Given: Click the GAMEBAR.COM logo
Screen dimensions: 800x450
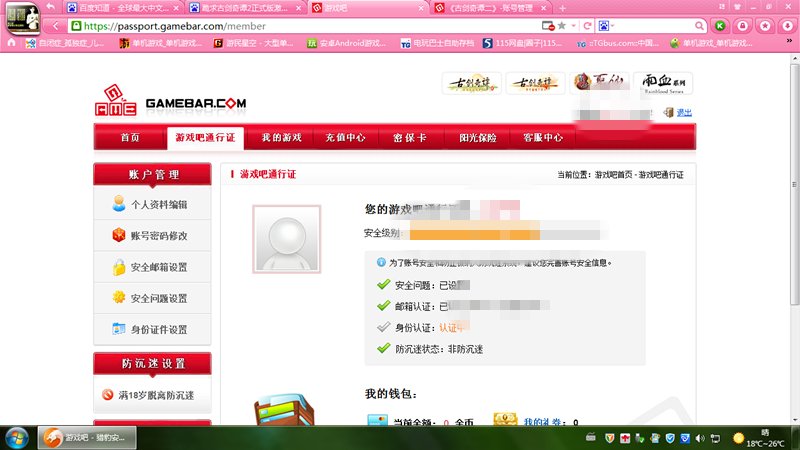Looking at the screenshot, I should 170,101.
